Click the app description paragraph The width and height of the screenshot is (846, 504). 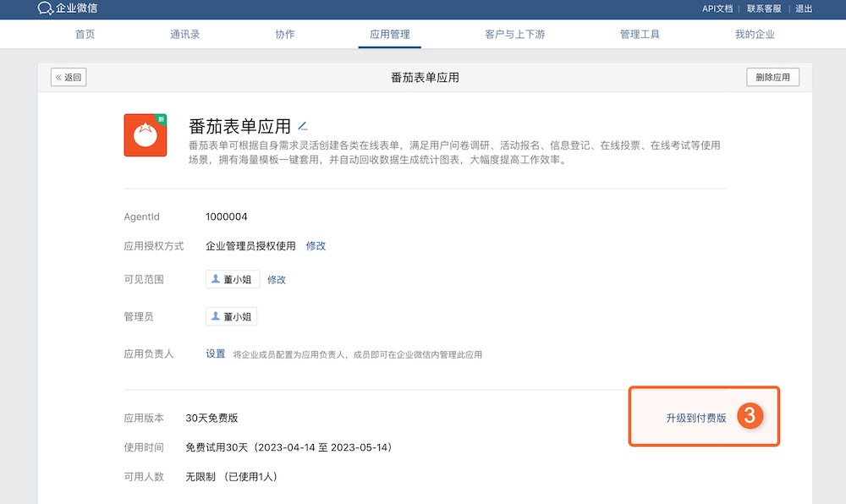[454, 152]
